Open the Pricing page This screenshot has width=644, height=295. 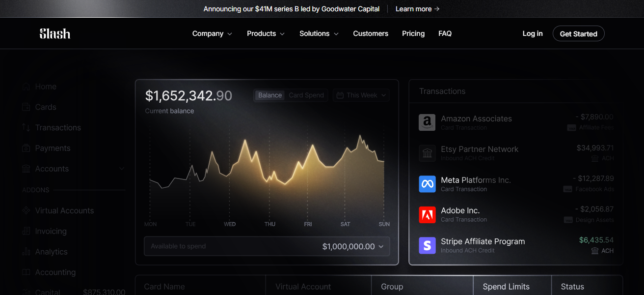pyautogui.click(x=413, y=33)
